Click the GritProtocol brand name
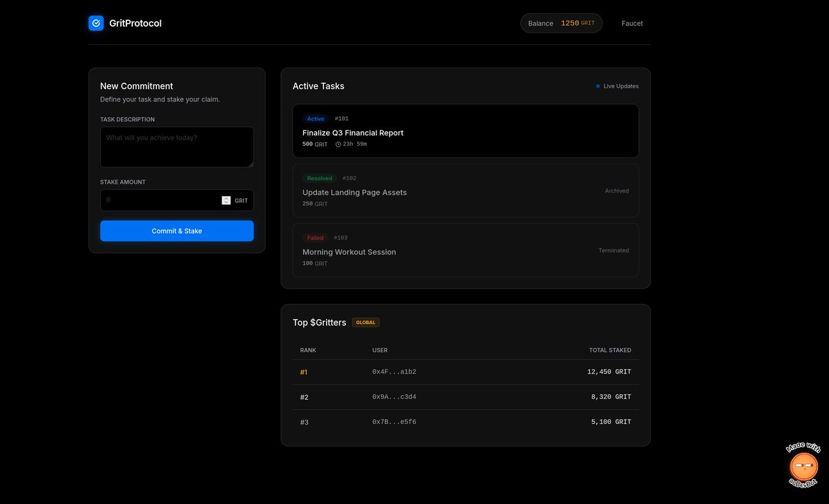This screenshot has height=504, width=829. 135,23
